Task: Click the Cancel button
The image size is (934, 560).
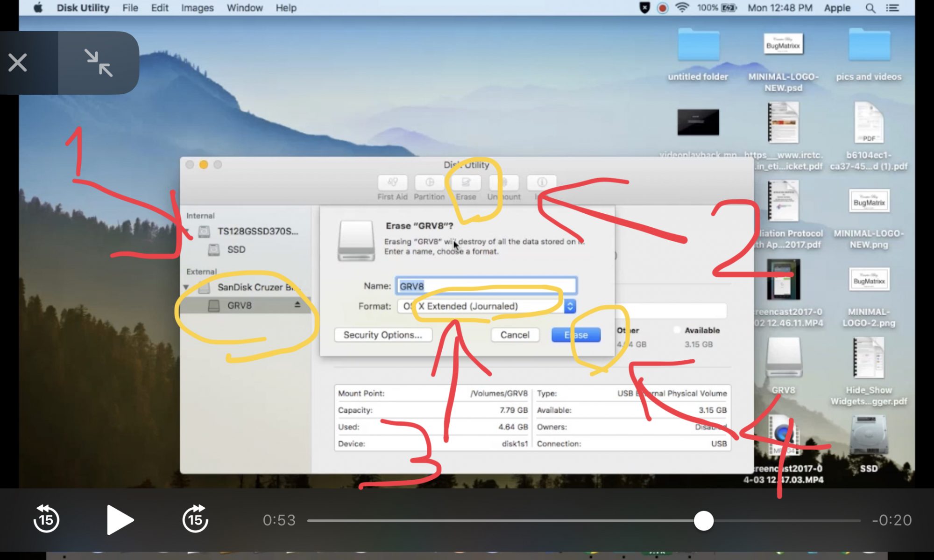Action: tap(515, 335)
